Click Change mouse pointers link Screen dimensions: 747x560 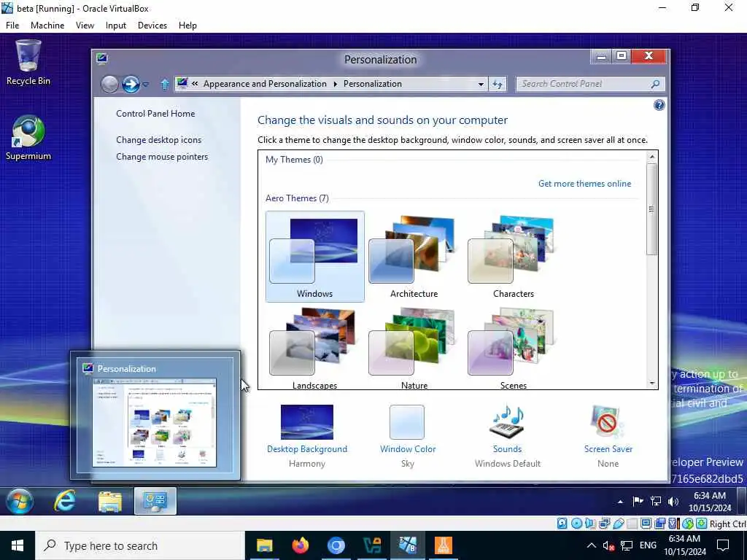(162, 157)
